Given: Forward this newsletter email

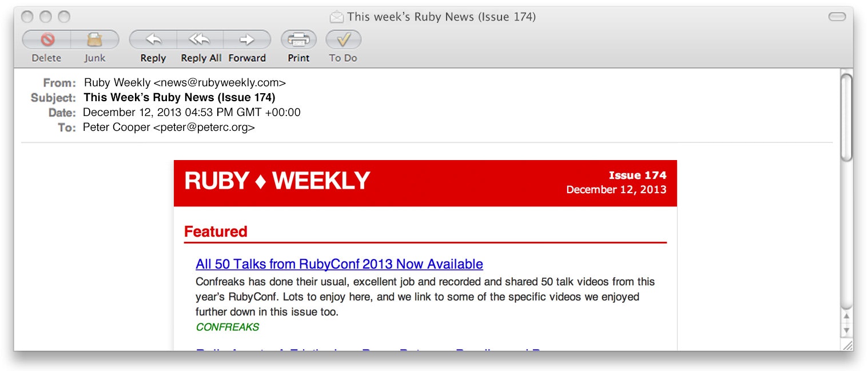Looking at the screenshot, I should [x=247, y=40].
